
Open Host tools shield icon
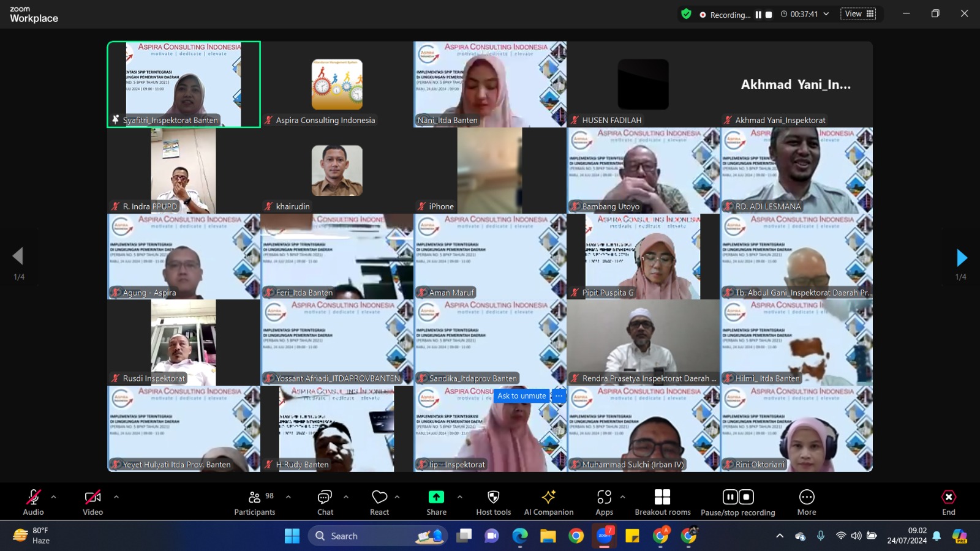[x=493, y=497]
